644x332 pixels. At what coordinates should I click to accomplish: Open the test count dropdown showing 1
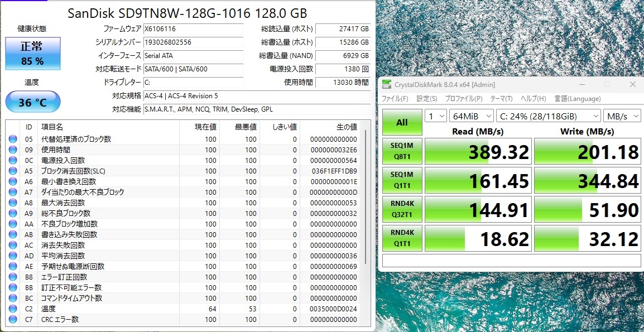point(435,116)
